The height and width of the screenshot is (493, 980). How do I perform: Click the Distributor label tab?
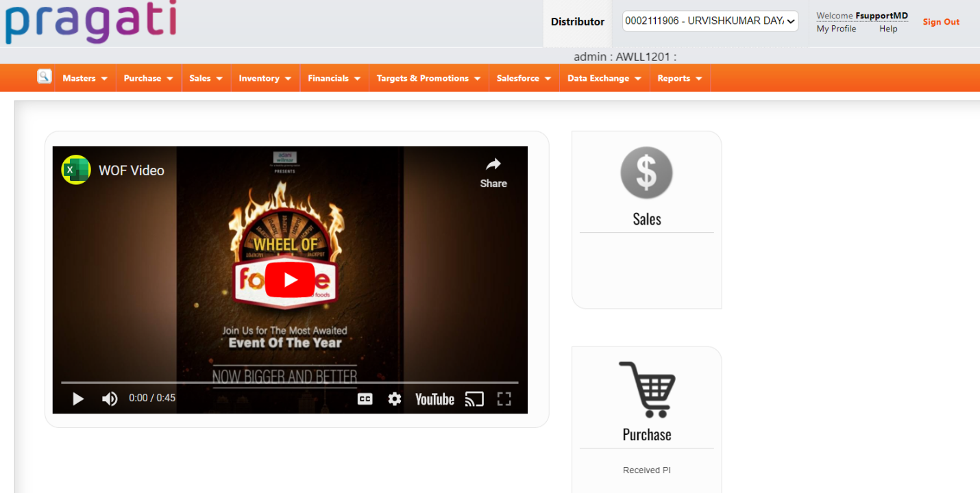coord(578,22)
